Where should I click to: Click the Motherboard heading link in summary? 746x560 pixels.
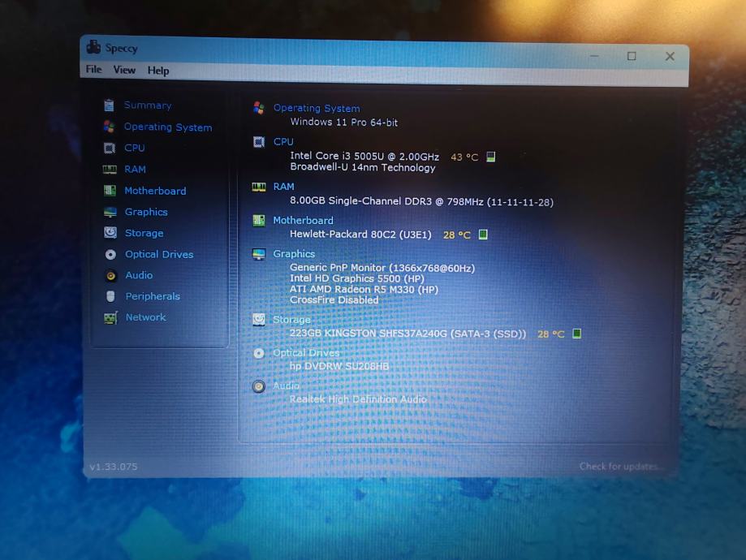(303, 220)
